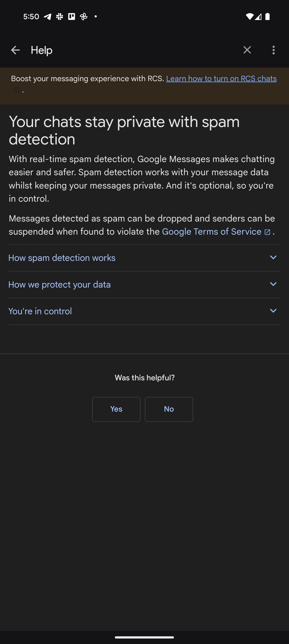Close the Help screen with X

click(247, 50)
